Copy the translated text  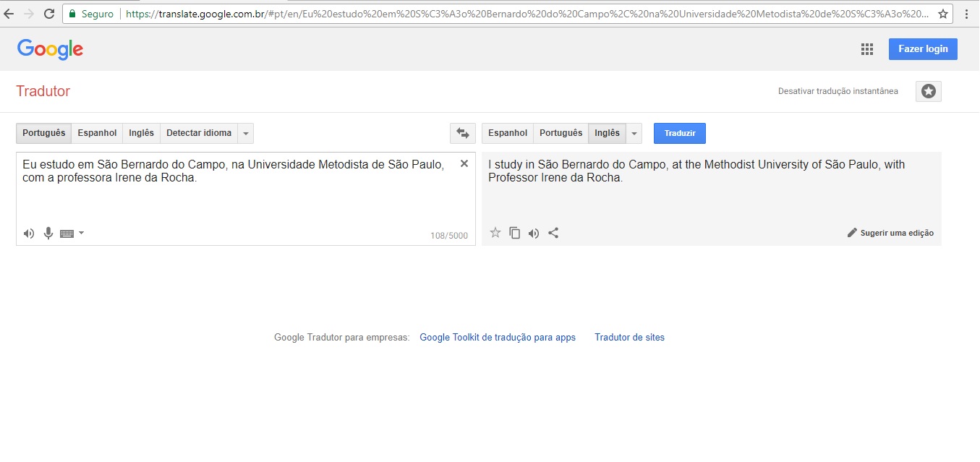[x=515, y=233]
